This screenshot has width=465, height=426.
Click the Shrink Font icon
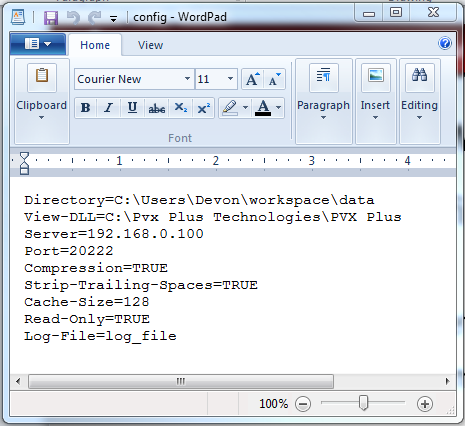[x=275, y=79]
